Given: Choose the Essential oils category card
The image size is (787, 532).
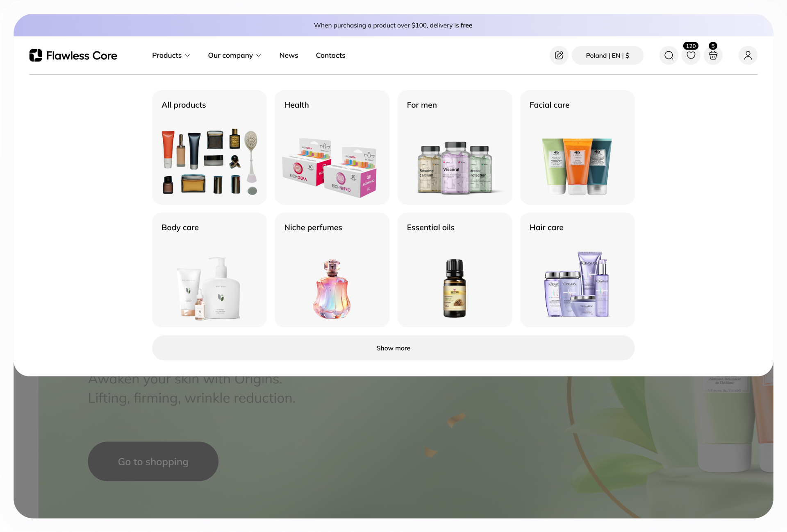Looking at the screenshot, I should (x=454, y=270).
